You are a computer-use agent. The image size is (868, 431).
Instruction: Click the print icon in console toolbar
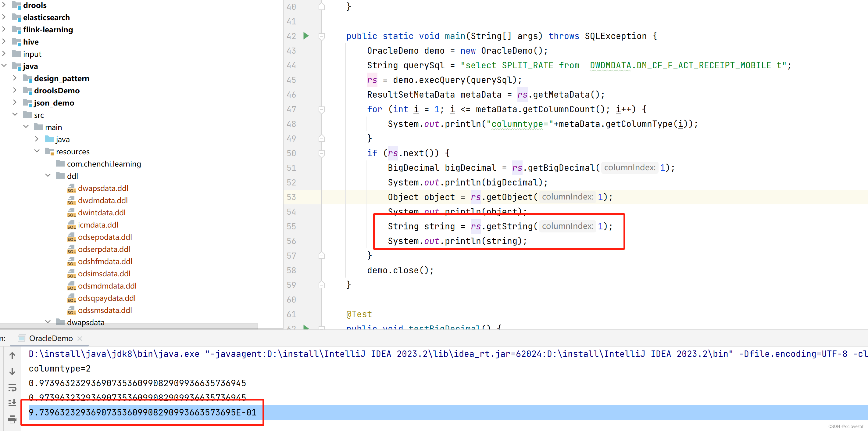coord(12,419)
